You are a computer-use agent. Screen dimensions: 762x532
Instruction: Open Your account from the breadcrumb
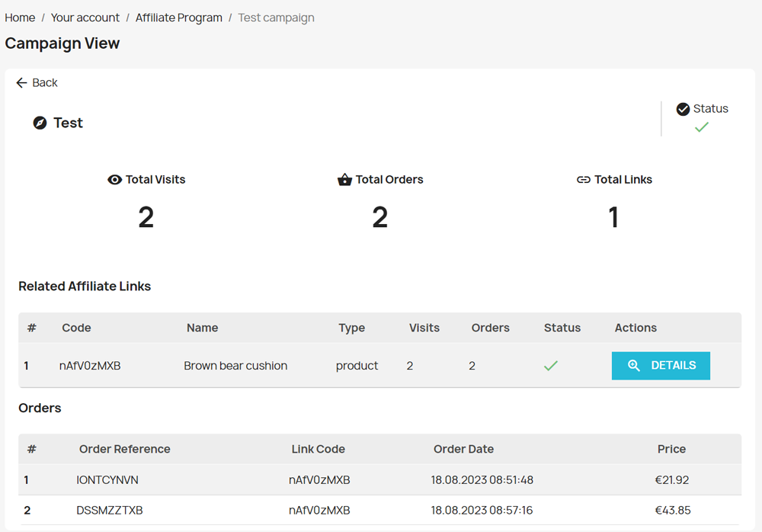pos(85,17)
